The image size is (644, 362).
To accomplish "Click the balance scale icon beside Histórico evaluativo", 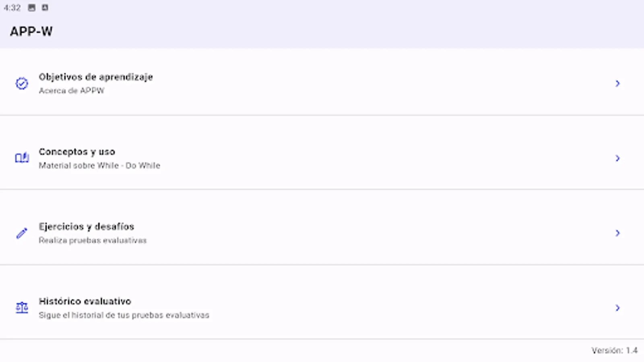I will tap(22, 308).
